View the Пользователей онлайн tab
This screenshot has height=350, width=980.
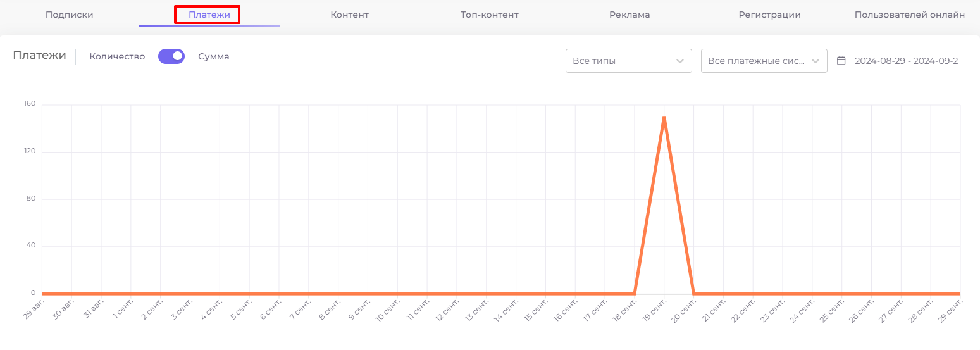(x=910, y=15)
